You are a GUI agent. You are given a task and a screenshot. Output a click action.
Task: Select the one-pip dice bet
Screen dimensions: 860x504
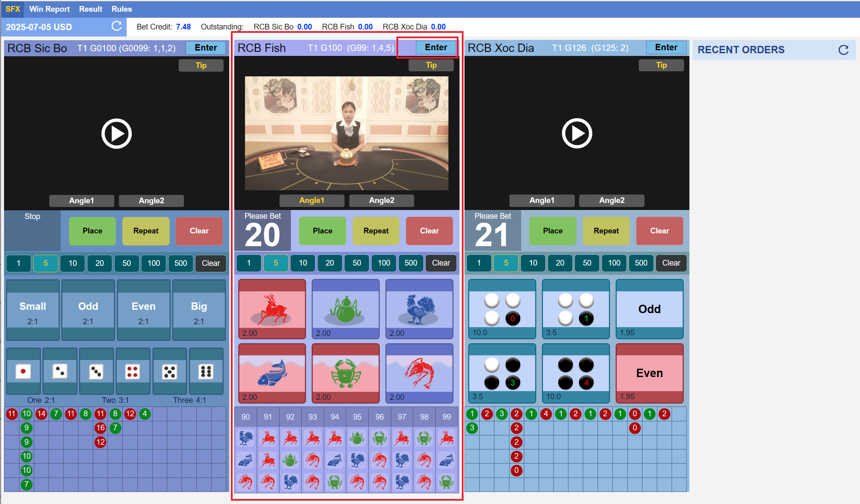pos(23,371)
